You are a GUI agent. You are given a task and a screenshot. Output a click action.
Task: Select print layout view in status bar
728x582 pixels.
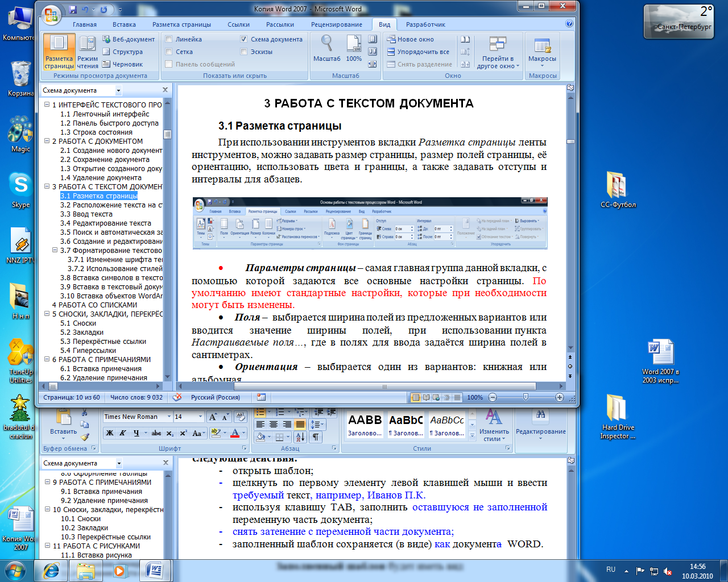pos(416,397)
